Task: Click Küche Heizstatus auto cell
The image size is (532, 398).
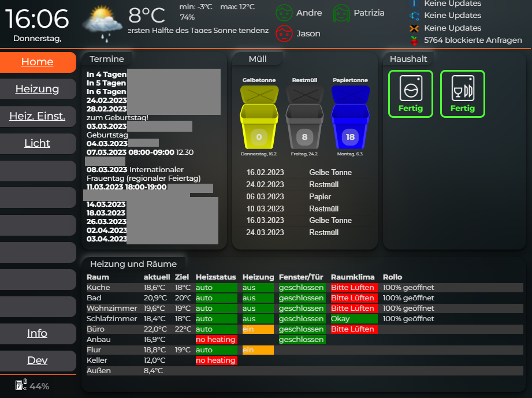Action: [x=217, y=288]
